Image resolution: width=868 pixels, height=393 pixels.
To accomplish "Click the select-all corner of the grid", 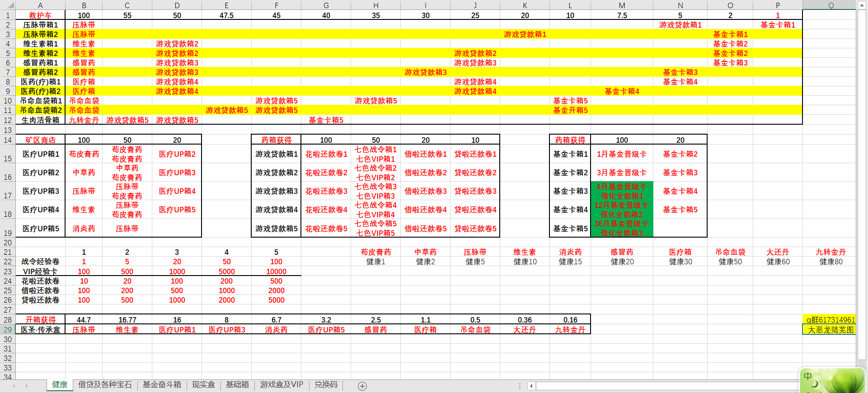I will tap(8, 5).
